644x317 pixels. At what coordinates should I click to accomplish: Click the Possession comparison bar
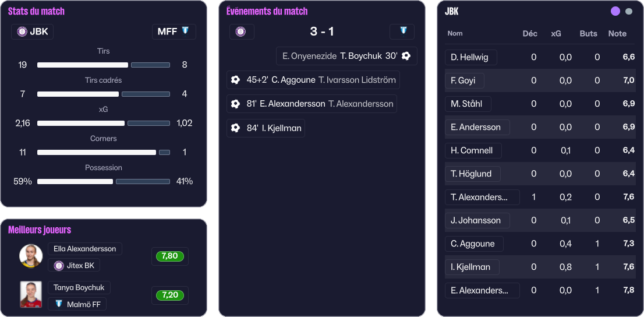point(104,181)
